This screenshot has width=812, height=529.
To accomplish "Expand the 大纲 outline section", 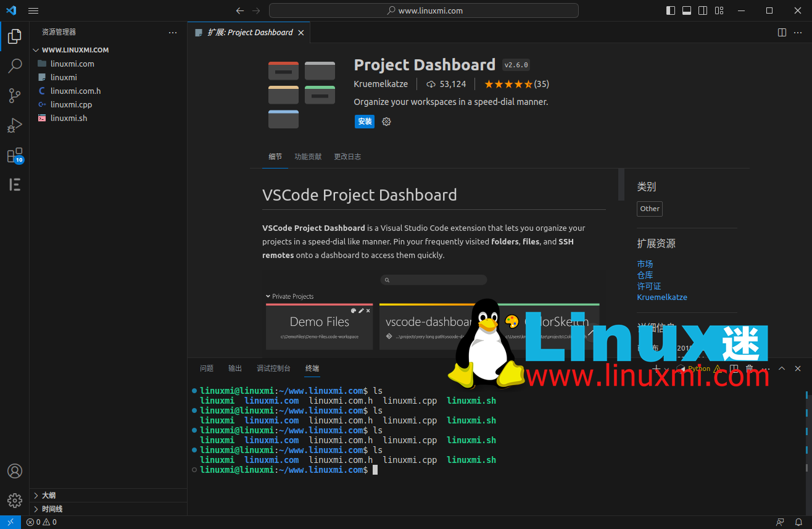I will click(108, 495).
